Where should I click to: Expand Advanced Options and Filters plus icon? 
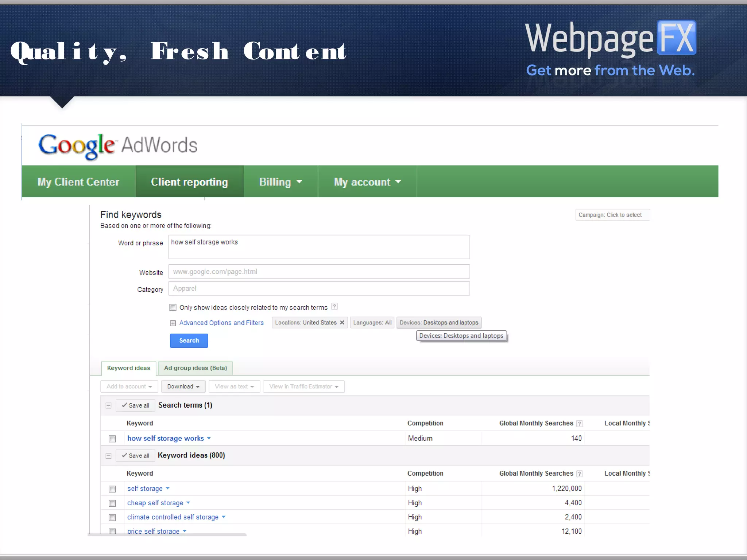pyautogui.click(x=173, y=323)
